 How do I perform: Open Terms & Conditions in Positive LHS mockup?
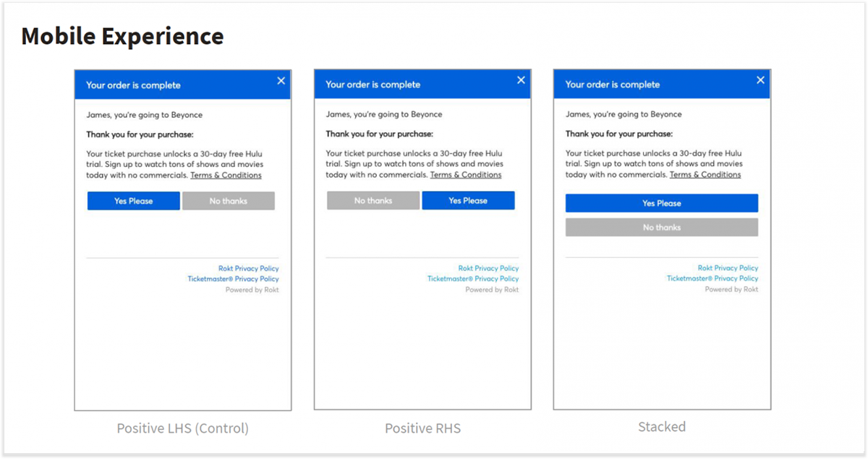pyautogui.click(x=226, y=175)
